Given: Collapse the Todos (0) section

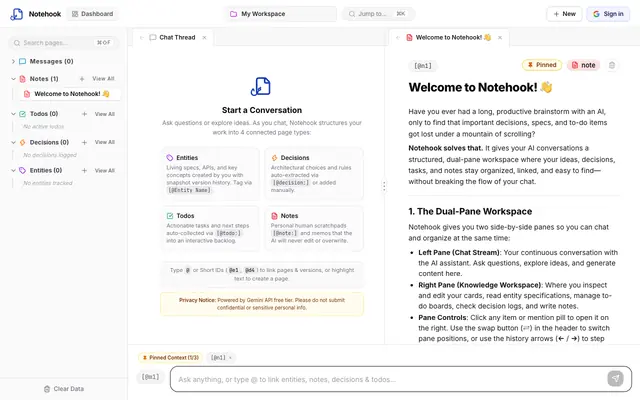Looking at the screenshot, I should coord(13,114).
